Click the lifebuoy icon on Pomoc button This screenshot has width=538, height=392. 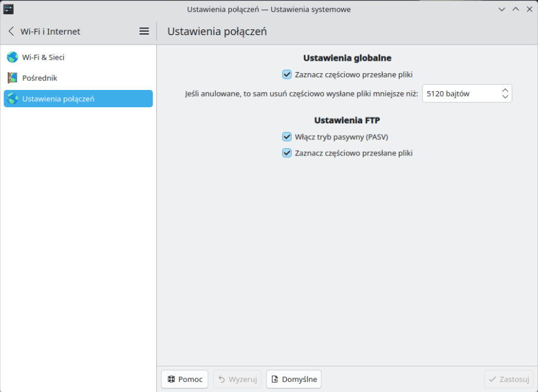point(171,379)
